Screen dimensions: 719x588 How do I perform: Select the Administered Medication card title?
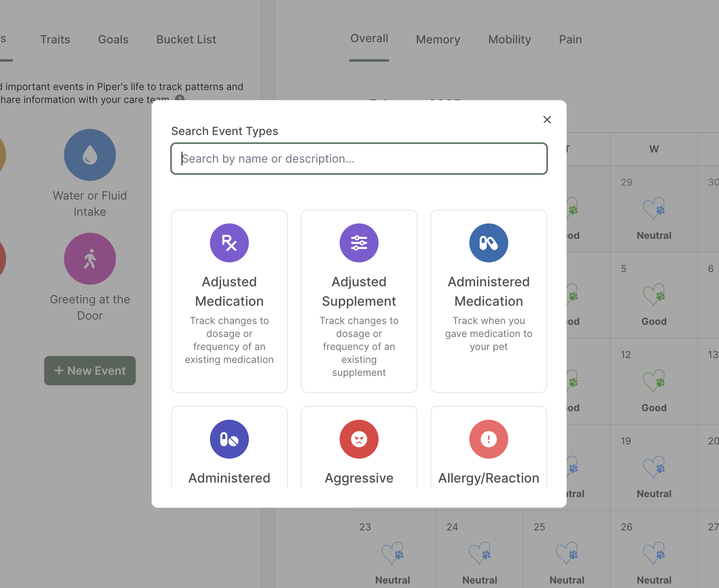(489, 292)
